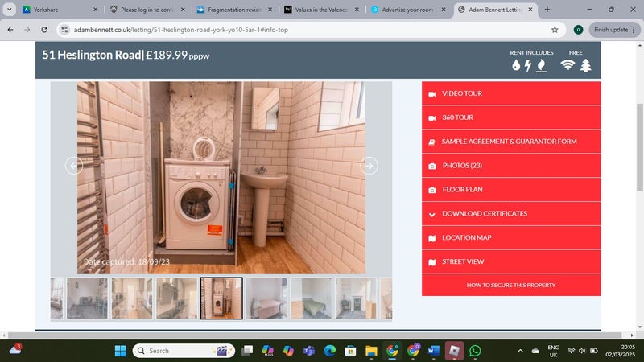
Task: Click the tree icon in the header
Action: [x=585, y=65]
